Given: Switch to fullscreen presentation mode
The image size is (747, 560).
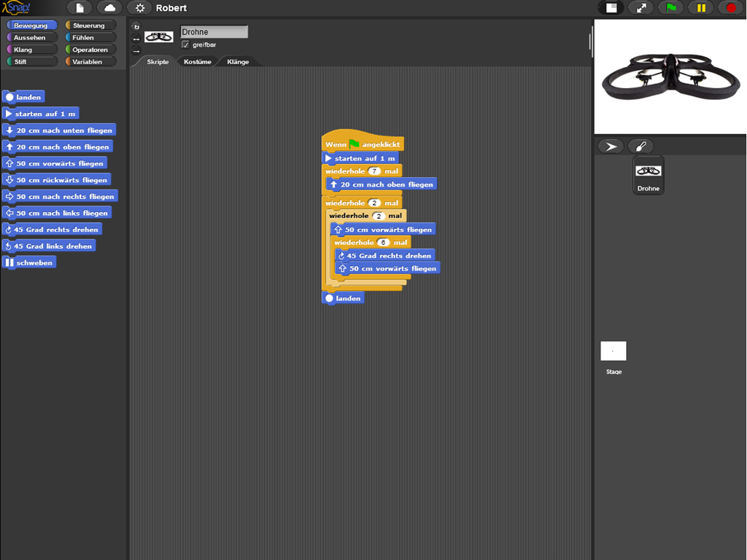Looking at the screenshot, I should tap(641, 8).
